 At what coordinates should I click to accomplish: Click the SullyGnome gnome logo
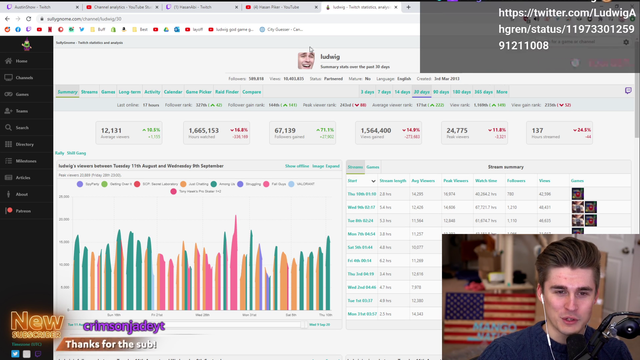(27, 44)
